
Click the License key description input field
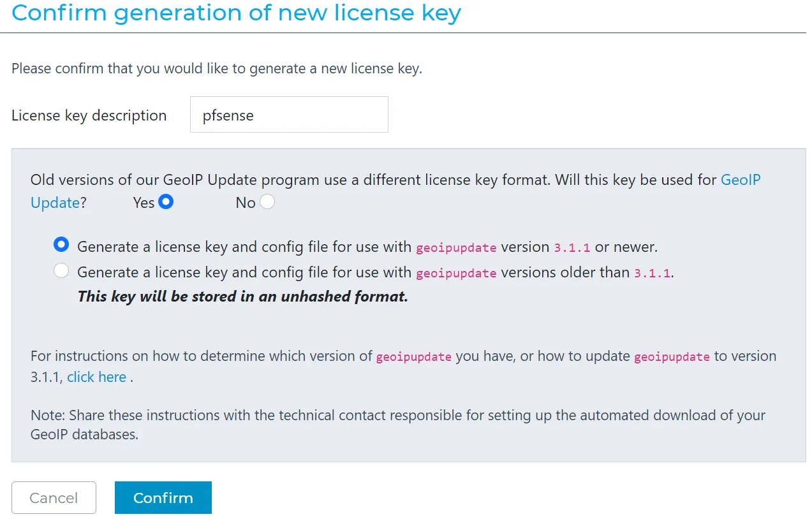click(x=289, y=115)
